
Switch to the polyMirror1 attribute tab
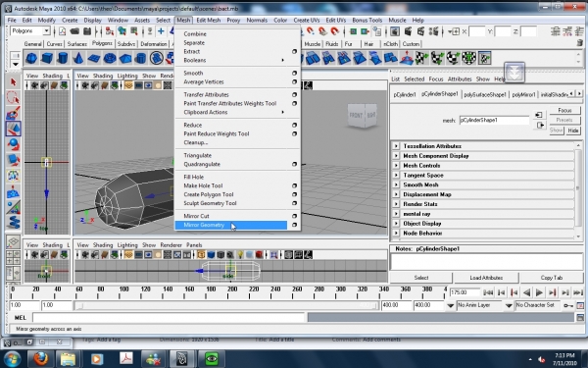point(523,94)
